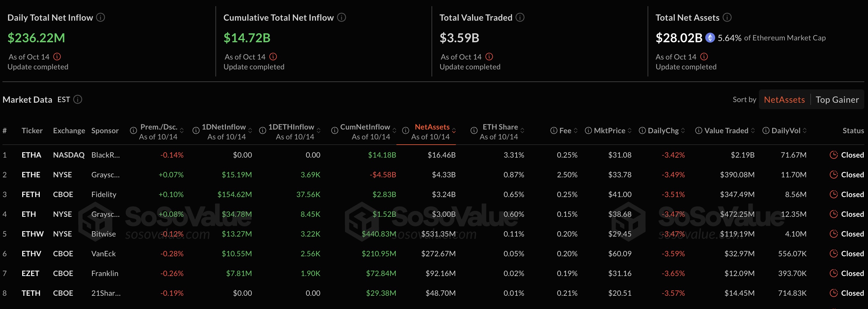Click red alert icon under Daily Total Net Inflow
The height and width of the screenshot is (309, 868).
57,57
